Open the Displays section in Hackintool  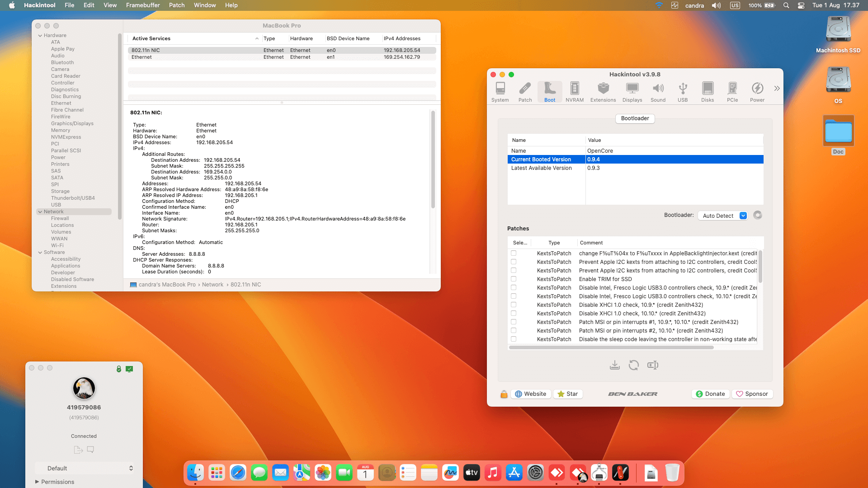pos(632,91)
